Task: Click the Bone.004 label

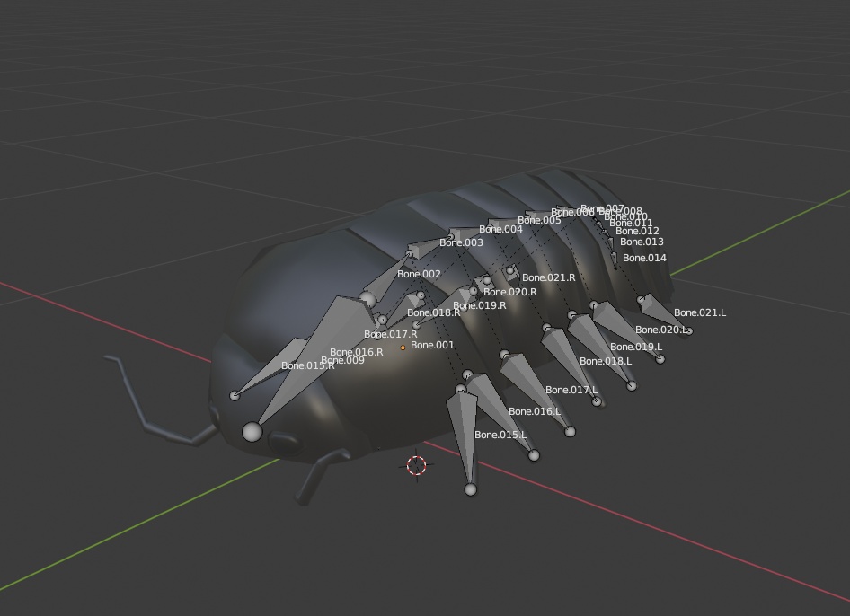Action: [500, 229]
